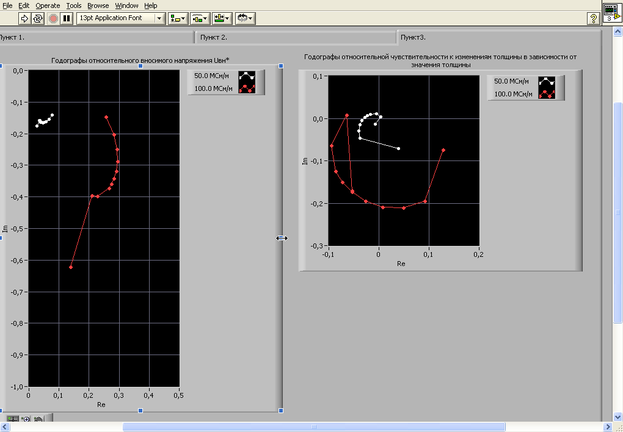Click the red 100.0 МСм/м plot sample in right legend
623x432 pixels.
(546, 94)
